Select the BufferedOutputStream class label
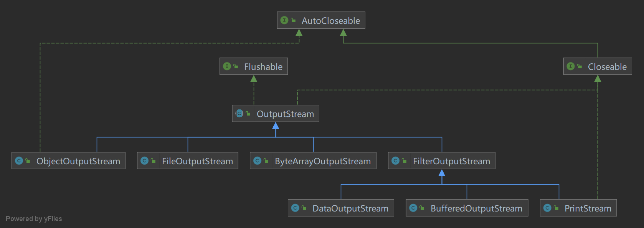 point(476,208)
